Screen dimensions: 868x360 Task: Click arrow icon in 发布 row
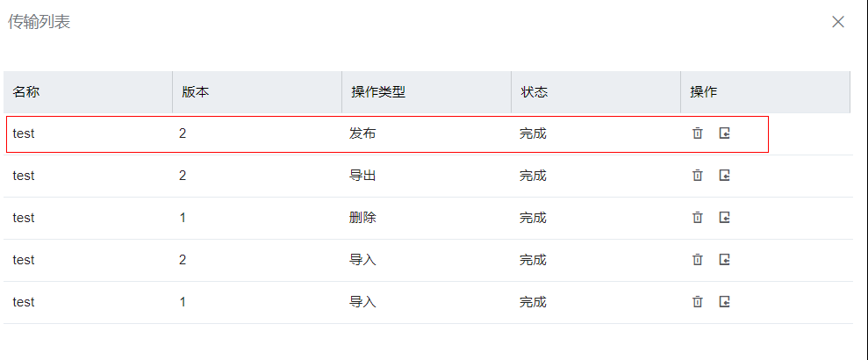coord(725,133)
